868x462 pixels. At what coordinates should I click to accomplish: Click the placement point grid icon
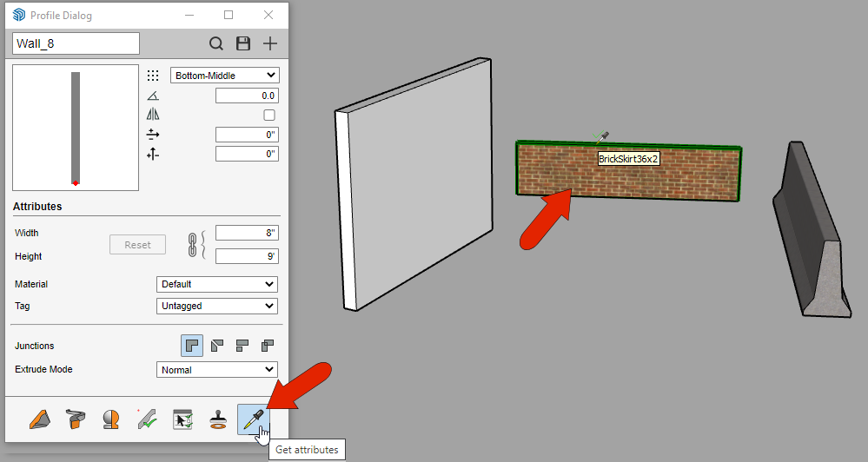pos(153,76)
